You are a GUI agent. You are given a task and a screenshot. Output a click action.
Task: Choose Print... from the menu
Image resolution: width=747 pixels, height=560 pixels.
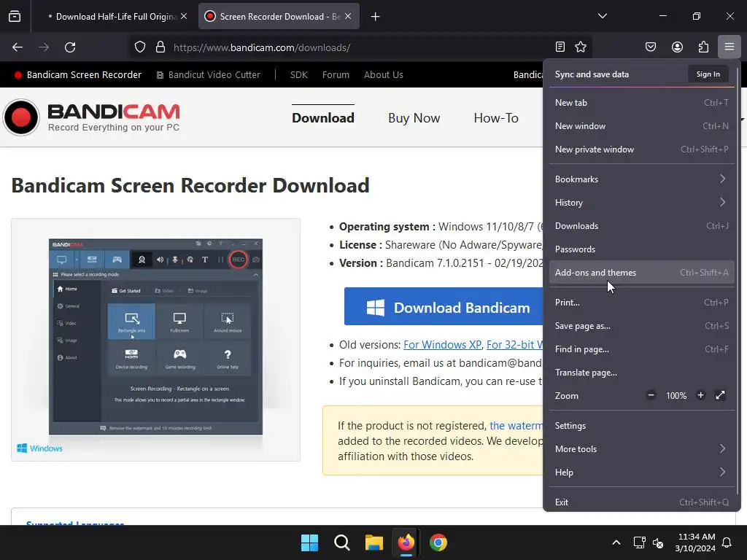click(642, 303)
